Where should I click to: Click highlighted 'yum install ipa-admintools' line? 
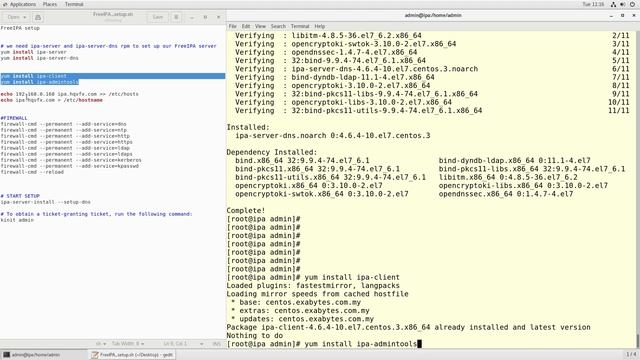click(x=40, y=82)
